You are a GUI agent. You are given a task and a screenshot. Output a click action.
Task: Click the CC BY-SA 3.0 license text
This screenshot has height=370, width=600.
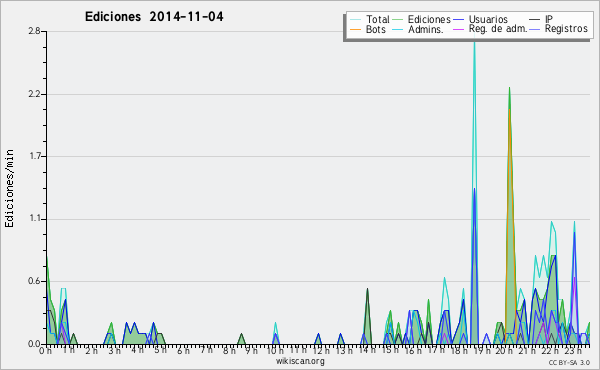pos(569,362)
